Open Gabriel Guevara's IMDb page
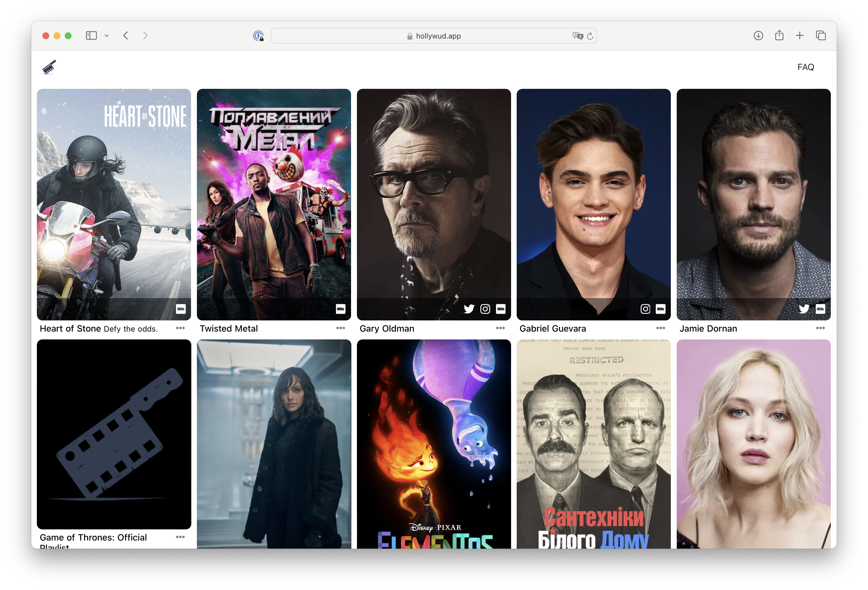Screen dimensions: 868x590 pos(660,309)
